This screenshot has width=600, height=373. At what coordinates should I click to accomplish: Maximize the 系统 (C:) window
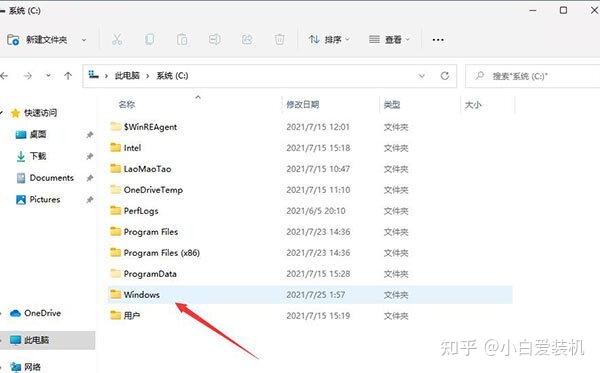coord(563,10)
